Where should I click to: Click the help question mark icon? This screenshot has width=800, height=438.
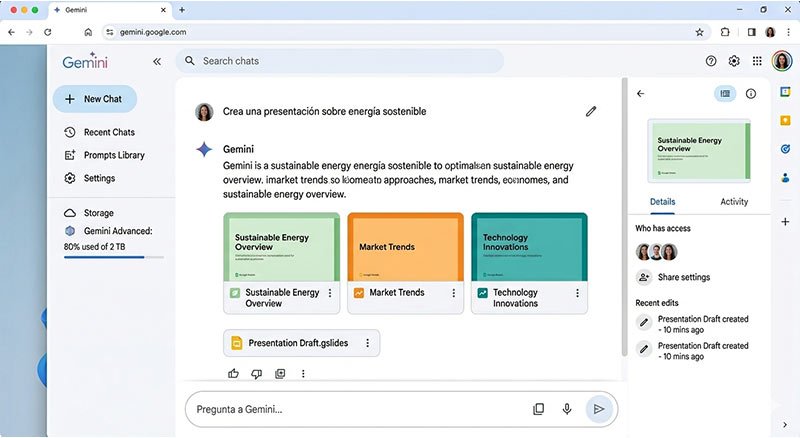pyautogui.click(x=711, y=61)
